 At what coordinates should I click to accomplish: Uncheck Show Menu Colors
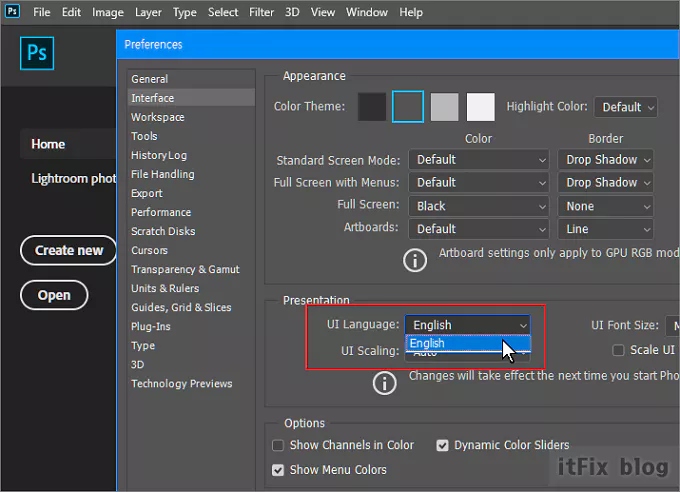[x=278, y=470]
